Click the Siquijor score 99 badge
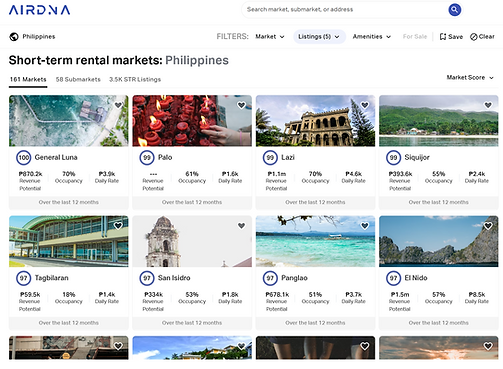Screen dimensions: 503x369 (394, 157)
